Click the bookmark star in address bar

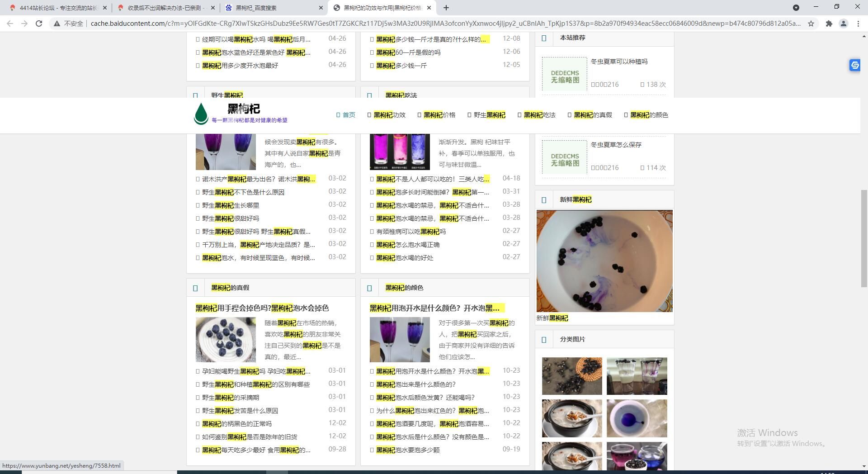coord(812,23)
